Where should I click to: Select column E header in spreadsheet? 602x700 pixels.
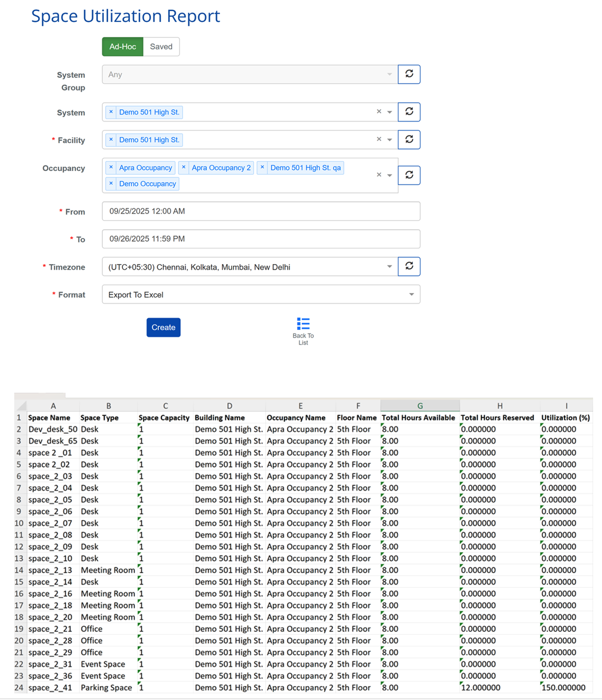301,406
